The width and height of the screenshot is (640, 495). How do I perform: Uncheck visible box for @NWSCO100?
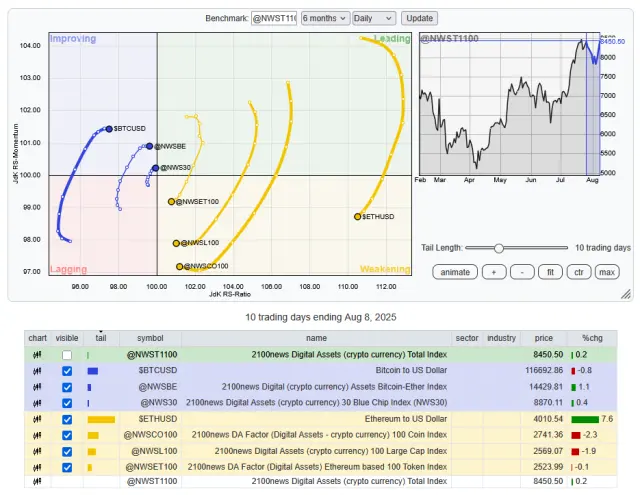67,435
